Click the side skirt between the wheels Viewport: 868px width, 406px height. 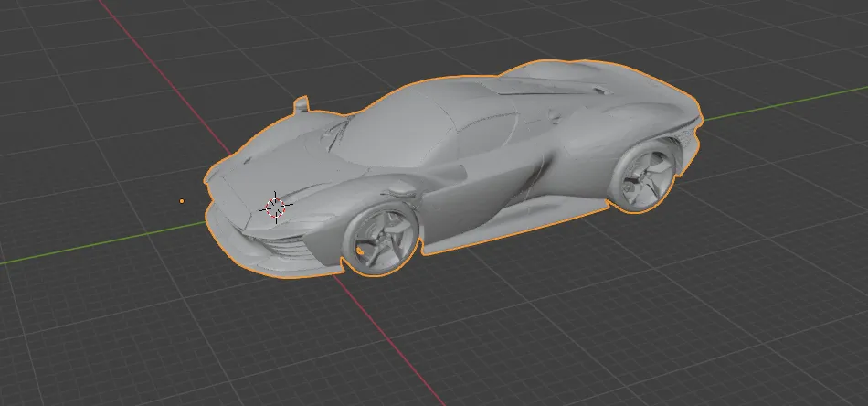point(512,222)
